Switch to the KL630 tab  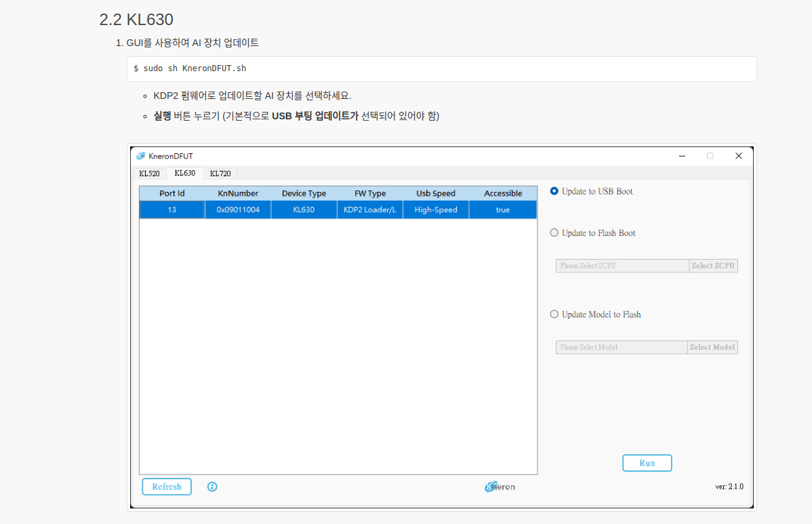pos(185,173)
